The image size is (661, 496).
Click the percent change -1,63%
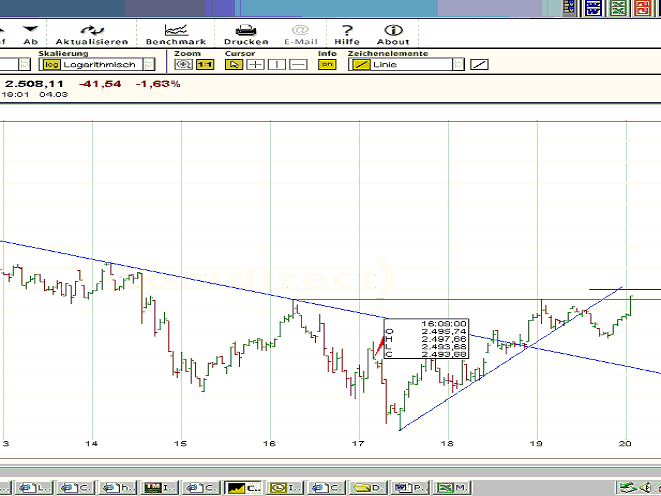[x=158, y=84]
